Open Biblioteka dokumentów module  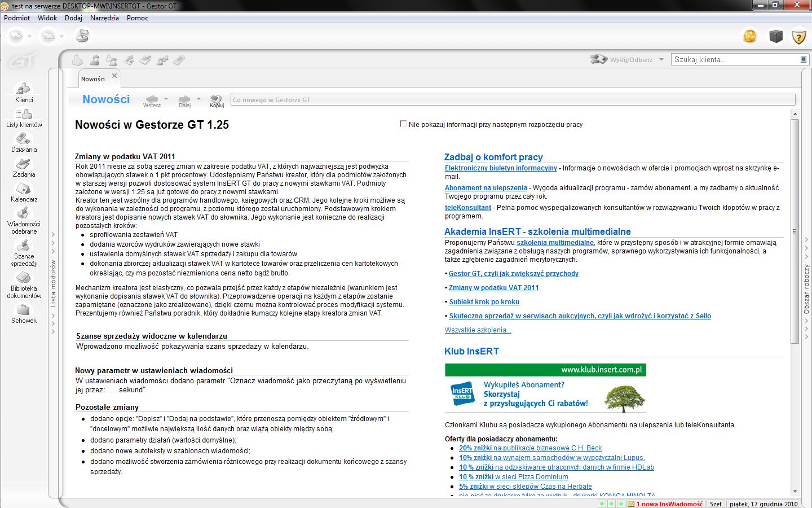coord(24,285)
